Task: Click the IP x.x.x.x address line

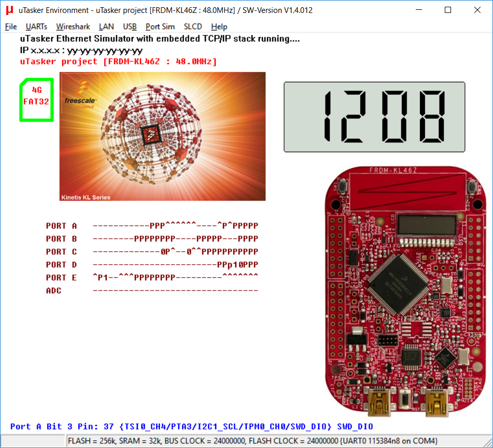Action: (81, 50)
